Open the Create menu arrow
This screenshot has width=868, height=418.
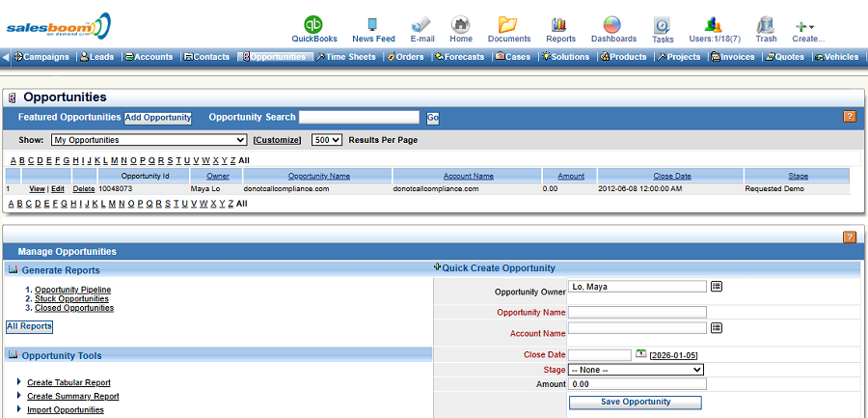[812, 27]
